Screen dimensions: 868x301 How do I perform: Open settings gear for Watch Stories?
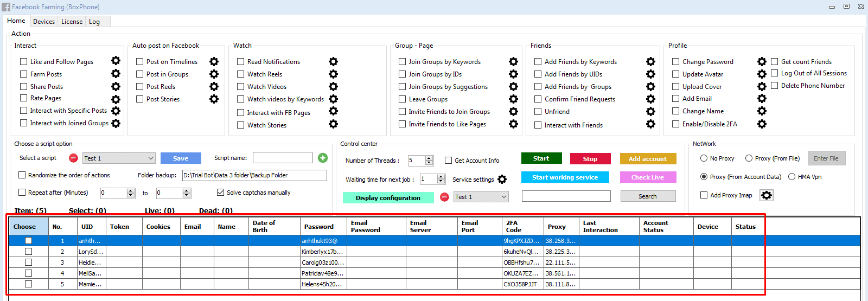[x=333, y=124]
